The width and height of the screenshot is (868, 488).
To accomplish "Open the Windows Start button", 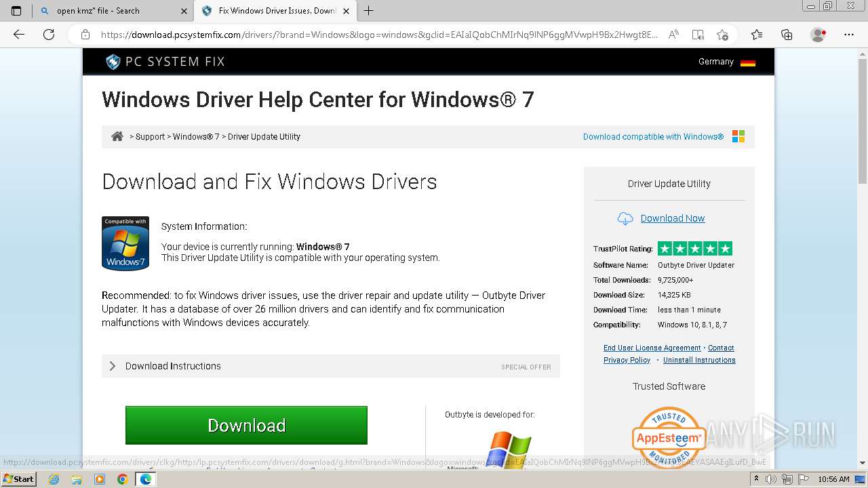I will point(18,479).
